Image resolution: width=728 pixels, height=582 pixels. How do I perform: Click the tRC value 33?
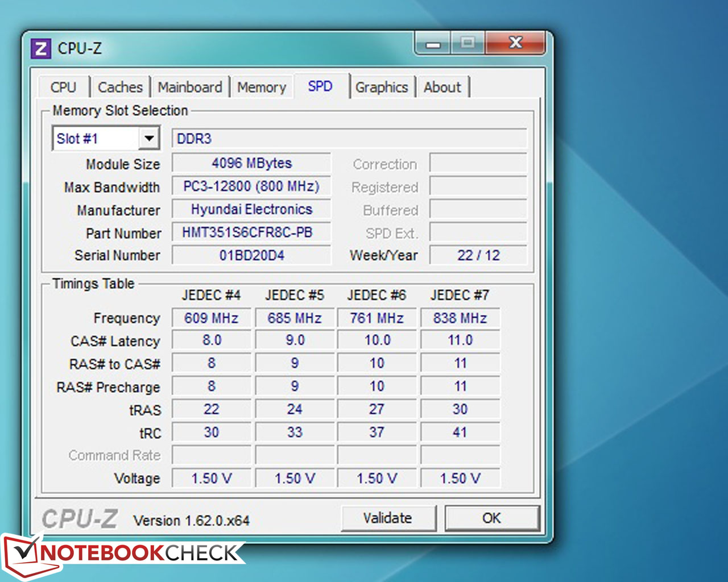click(295, 432)
